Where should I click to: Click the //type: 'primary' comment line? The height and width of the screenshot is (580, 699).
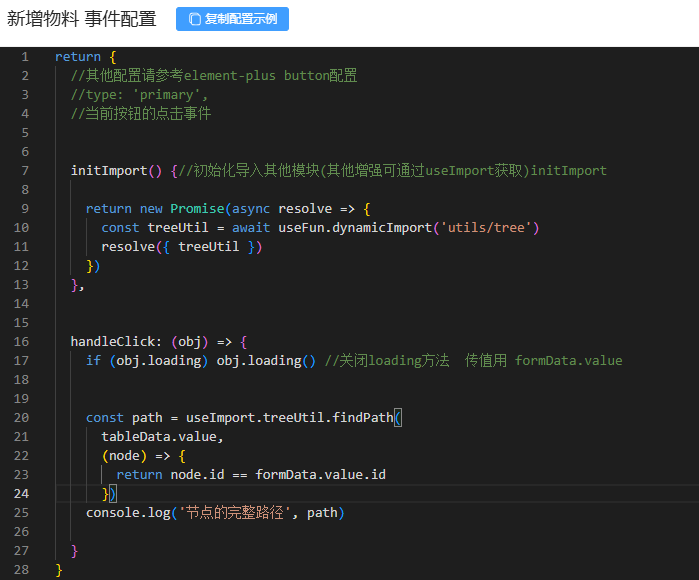tap(139, 95)
